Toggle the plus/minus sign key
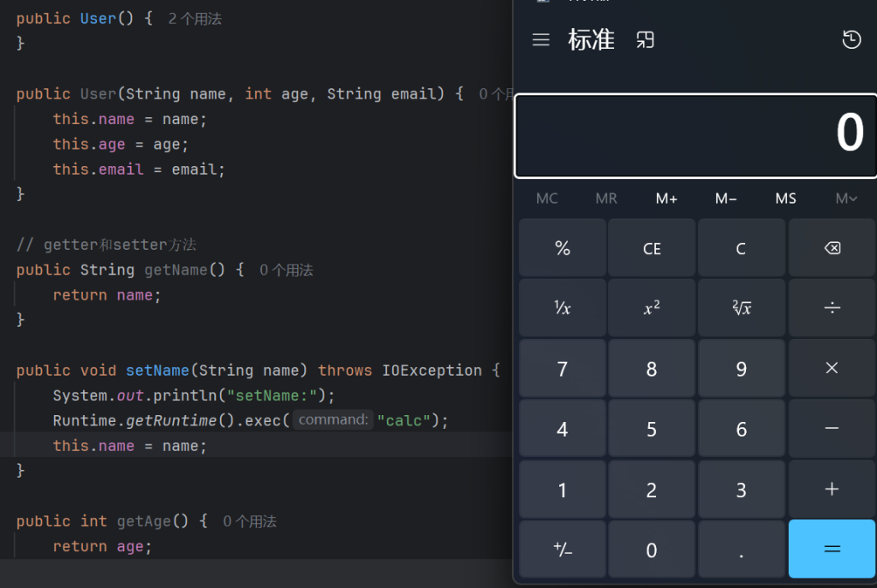 (x=562, y=549)
